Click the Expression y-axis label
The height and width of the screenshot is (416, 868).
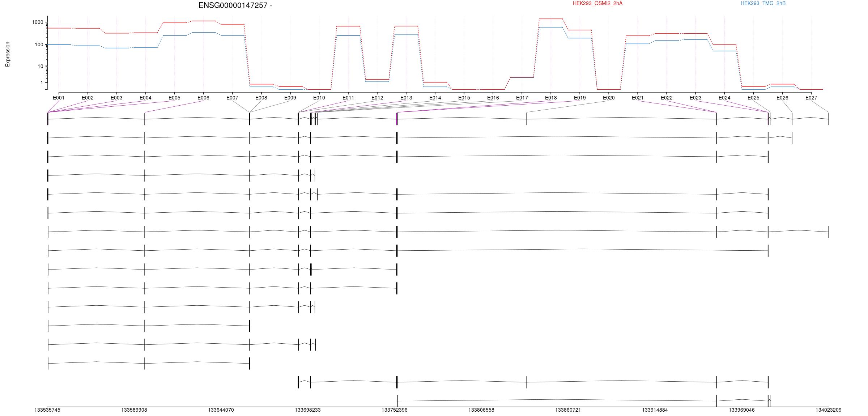[x=8, y=54]
